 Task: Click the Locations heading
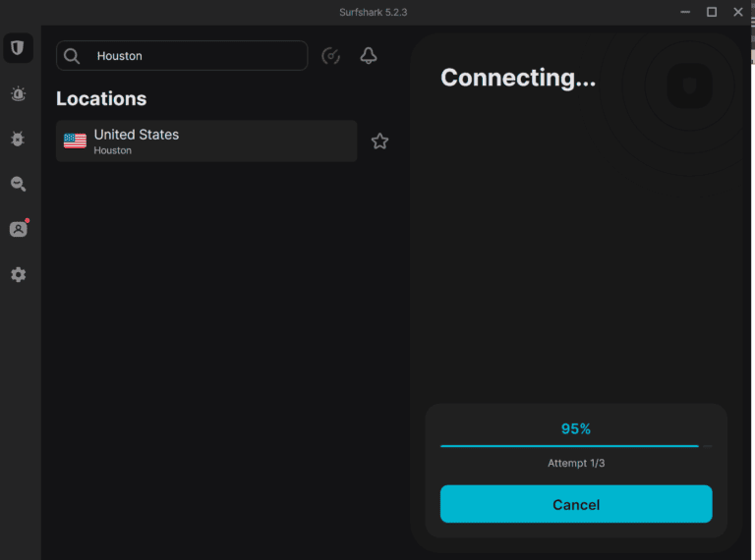coord(101,98)
